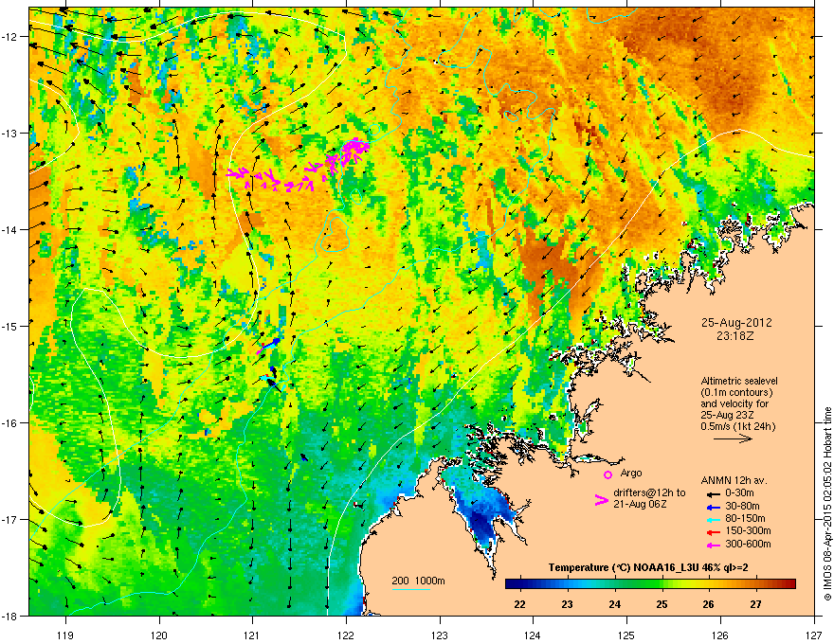Click the ANMN 12h av. legend heading

pyautogui.click(x=734, y=480)
